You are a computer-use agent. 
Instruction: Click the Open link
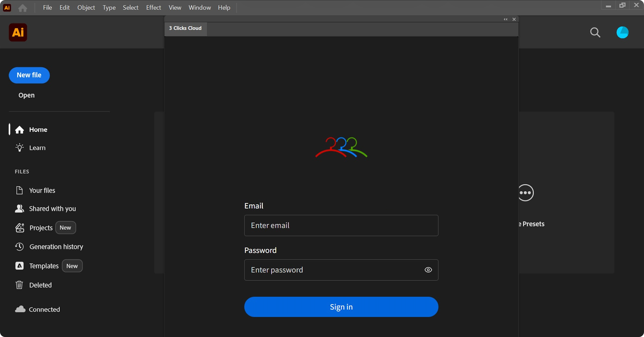click(26, 95)
